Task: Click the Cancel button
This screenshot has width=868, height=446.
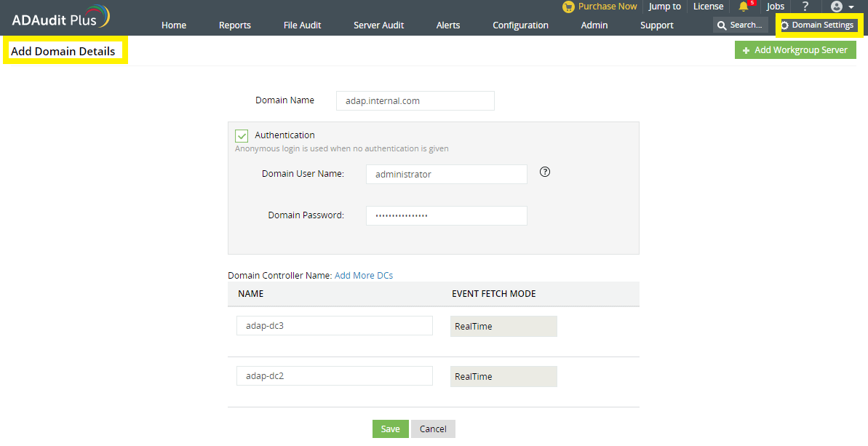Action: click(433, 429)
